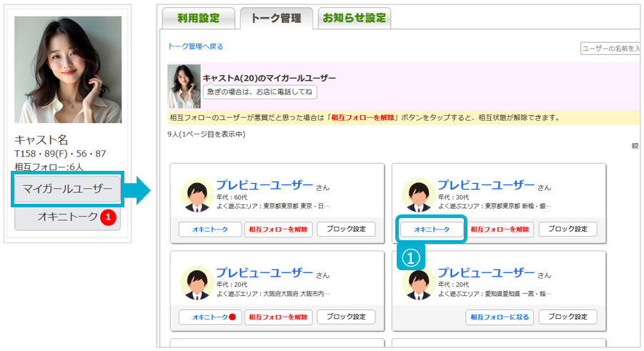644x351 pixels.
Task: Click the avatar icon of the 60代 user
Action: pos(195,195)
